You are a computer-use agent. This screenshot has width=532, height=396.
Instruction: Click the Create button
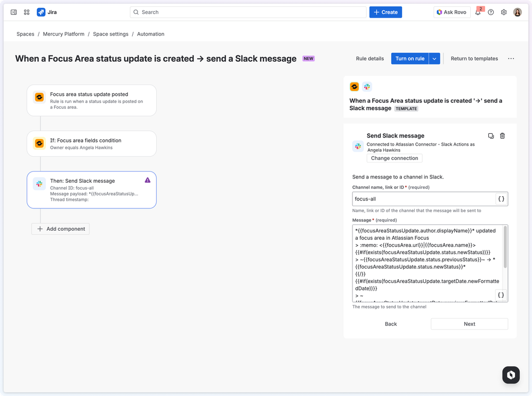(x=385, y=12)
